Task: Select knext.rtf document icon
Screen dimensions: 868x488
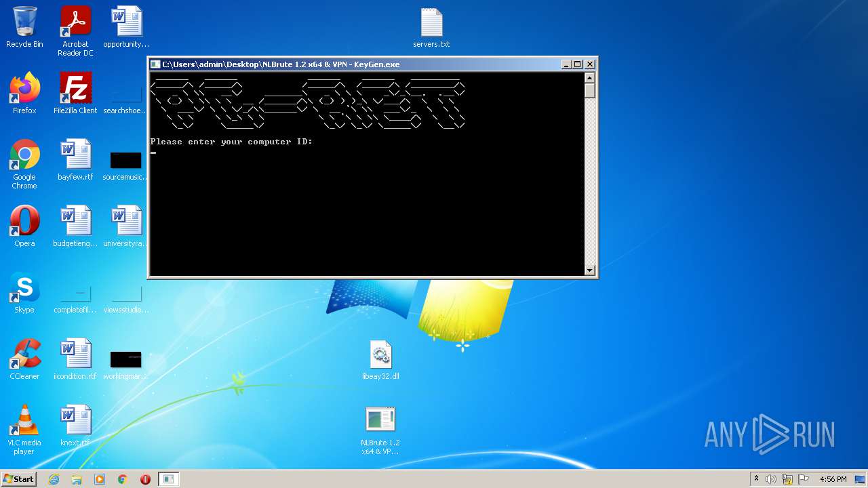Action: [x=75, y=426]
